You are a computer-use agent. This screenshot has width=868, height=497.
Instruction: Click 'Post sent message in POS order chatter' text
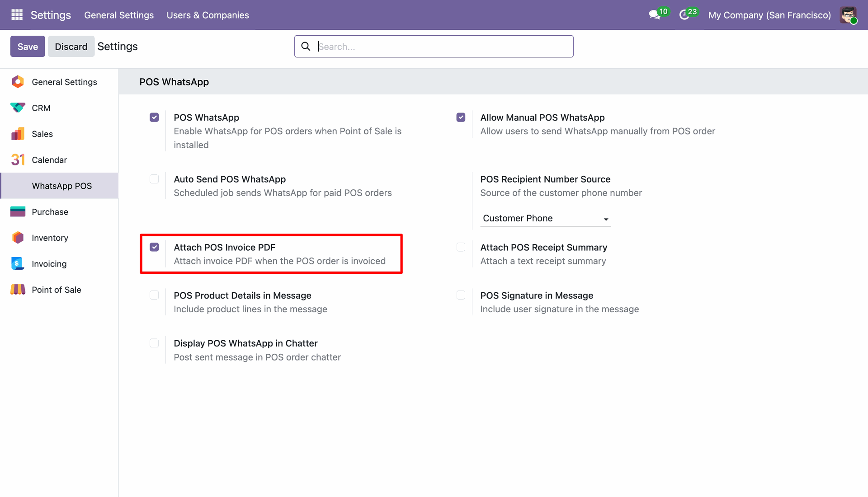point(257,357)
